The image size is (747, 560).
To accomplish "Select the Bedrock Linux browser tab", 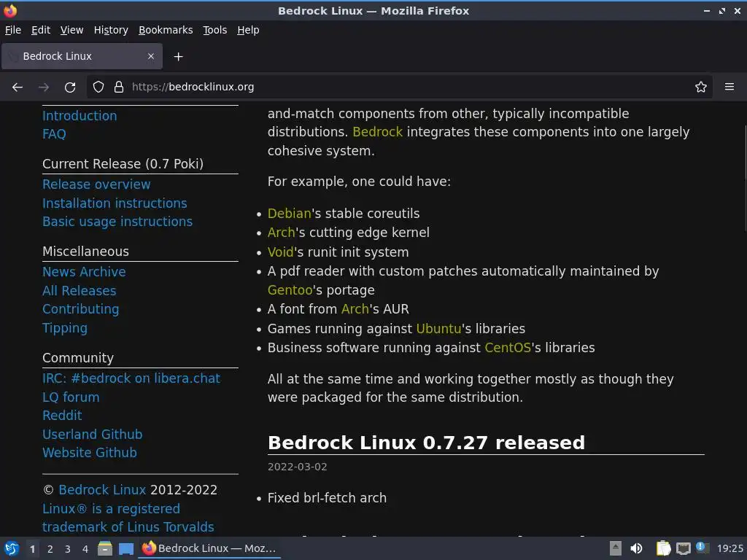I will click(x=82, y=56).
